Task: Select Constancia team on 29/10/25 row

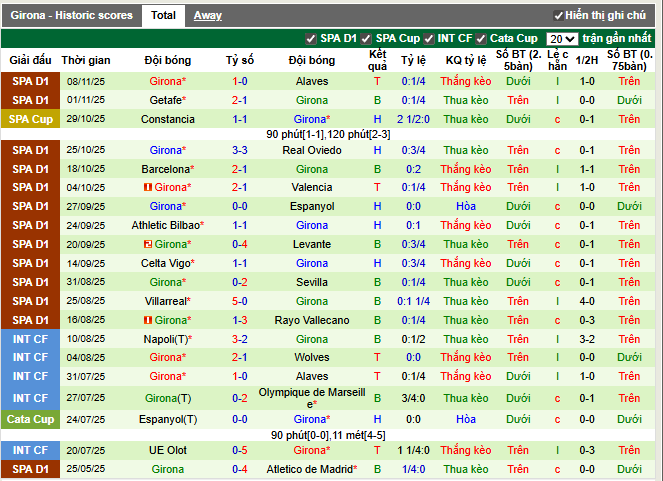Action: pyautogui.click(x=168, y=119)
